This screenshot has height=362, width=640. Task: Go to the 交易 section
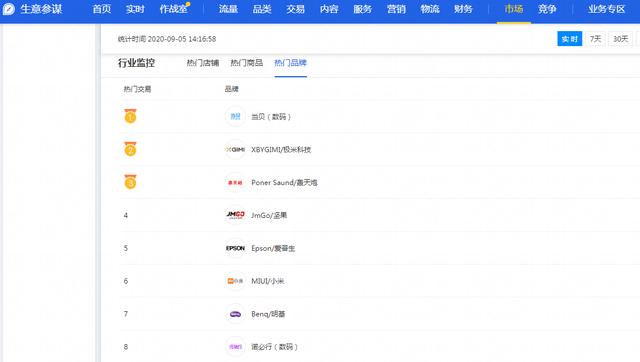pyautogui.click(x=295, y=9)
